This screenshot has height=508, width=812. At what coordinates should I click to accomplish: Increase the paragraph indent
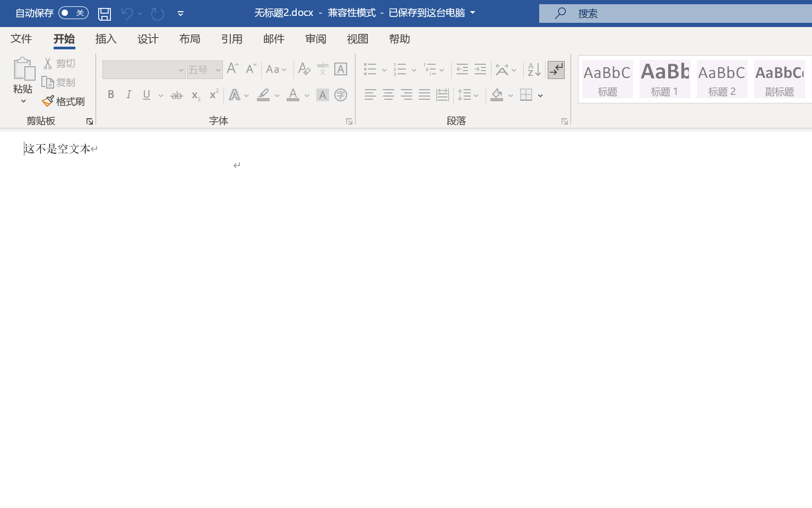[480, 69]
